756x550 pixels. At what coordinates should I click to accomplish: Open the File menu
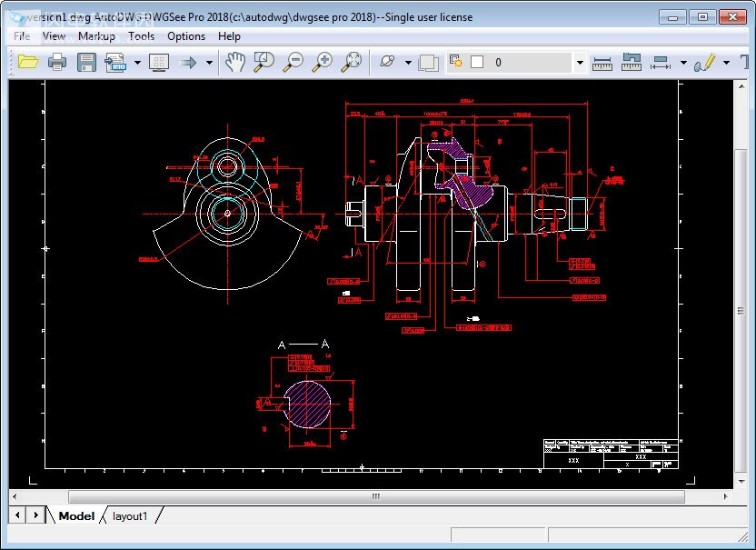22,36
